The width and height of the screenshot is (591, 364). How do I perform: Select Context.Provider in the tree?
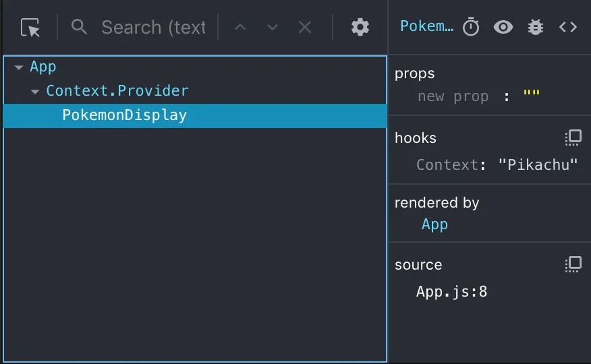coord(117,91)
